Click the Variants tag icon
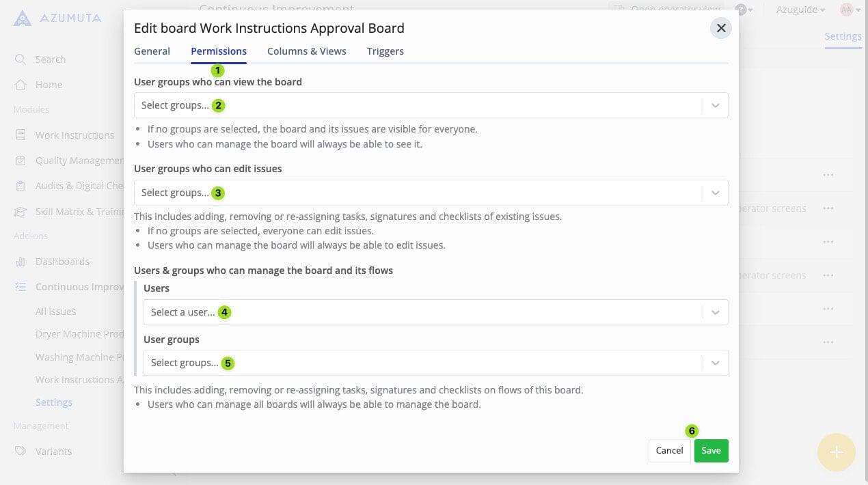The image size is (868, 485). 21,452
